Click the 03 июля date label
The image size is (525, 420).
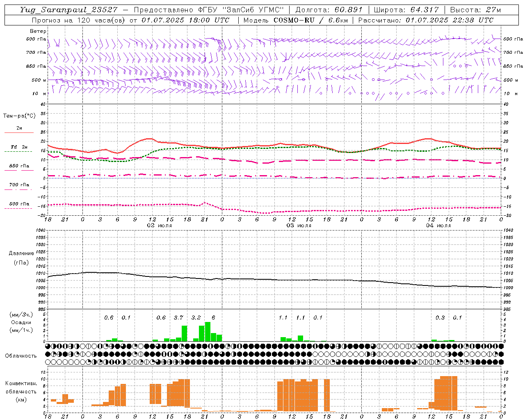pos(299,226)
